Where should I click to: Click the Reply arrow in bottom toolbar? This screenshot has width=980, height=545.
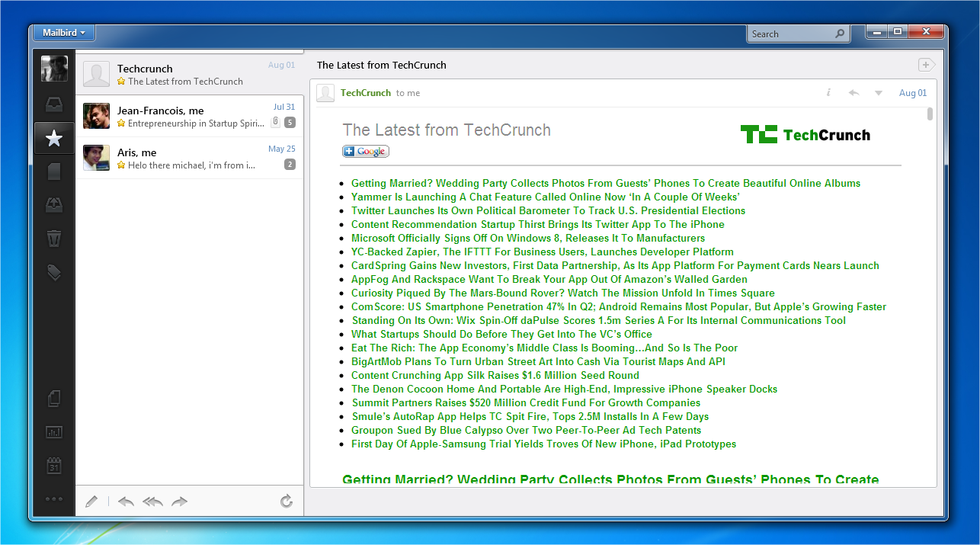tap(126, 501)
